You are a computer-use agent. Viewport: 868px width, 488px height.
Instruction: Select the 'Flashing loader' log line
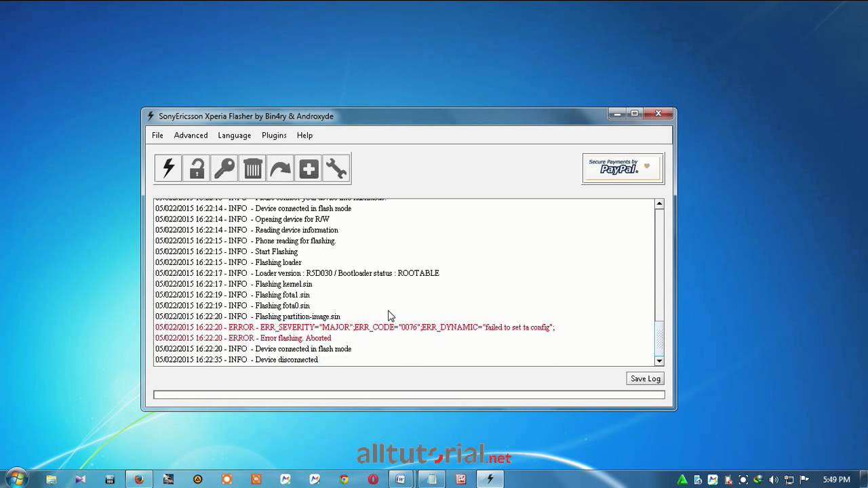pyautogui.click(x=229, y=262)
